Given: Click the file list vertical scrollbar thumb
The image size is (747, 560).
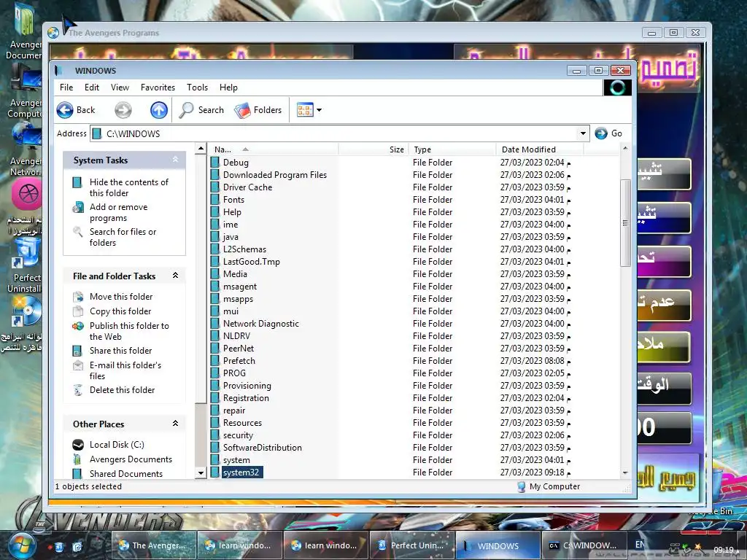Looking at the screenshot, I should point(625,223).
